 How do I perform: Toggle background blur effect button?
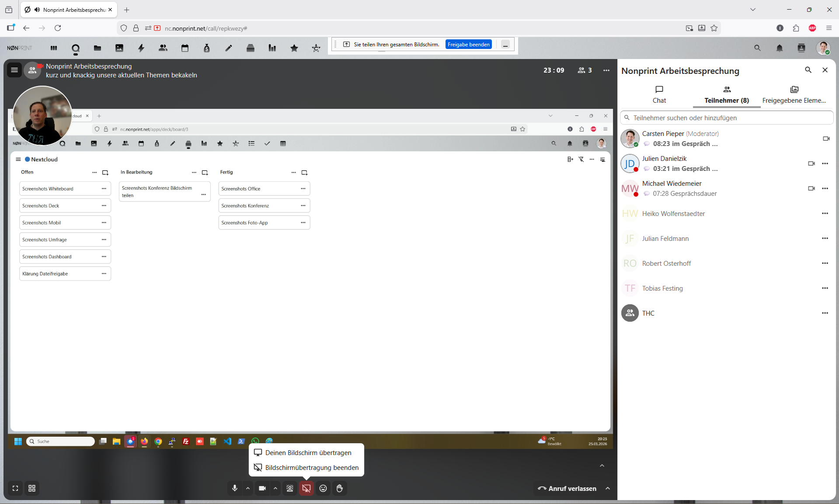pos(290,488)
